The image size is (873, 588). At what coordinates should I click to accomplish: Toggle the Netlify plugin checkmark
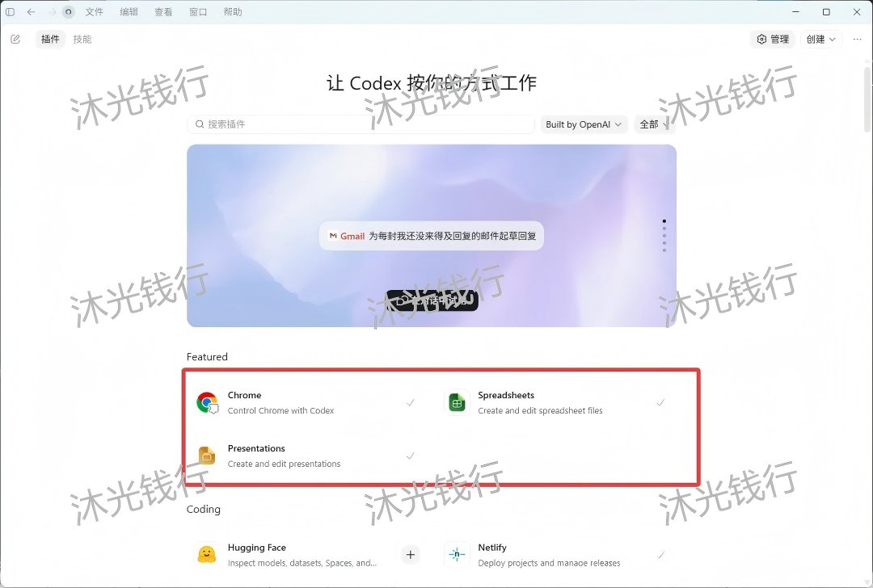tap(660, 555)
